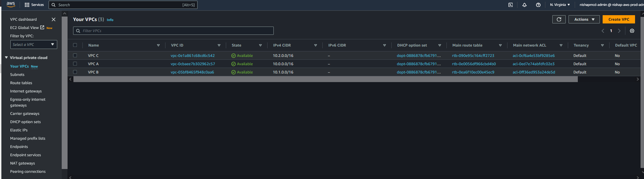Navigate to Route tables
Image resolution: width=644 pixels, height=179 pixels.
pos(21,83)
